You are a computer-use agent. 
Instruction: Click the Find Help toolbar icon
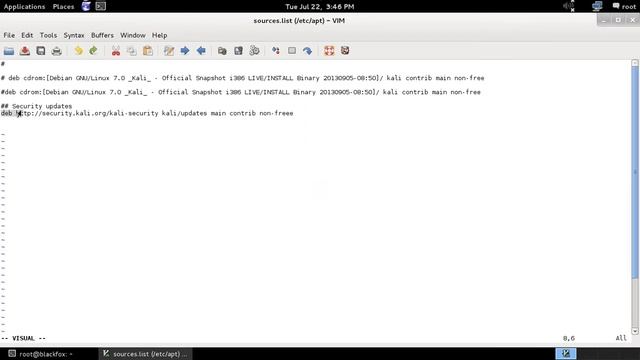pos(345,51)
